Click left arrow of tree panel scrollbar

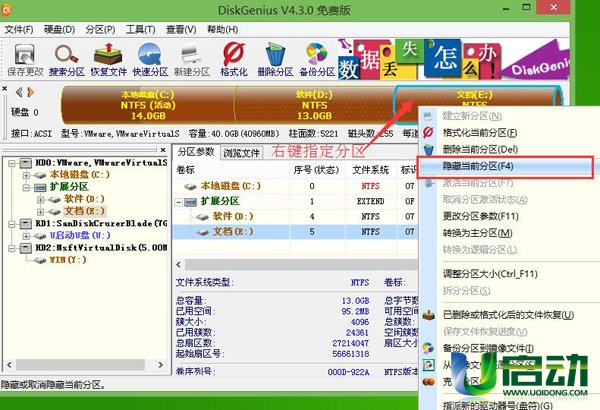(x=9, y=365)
